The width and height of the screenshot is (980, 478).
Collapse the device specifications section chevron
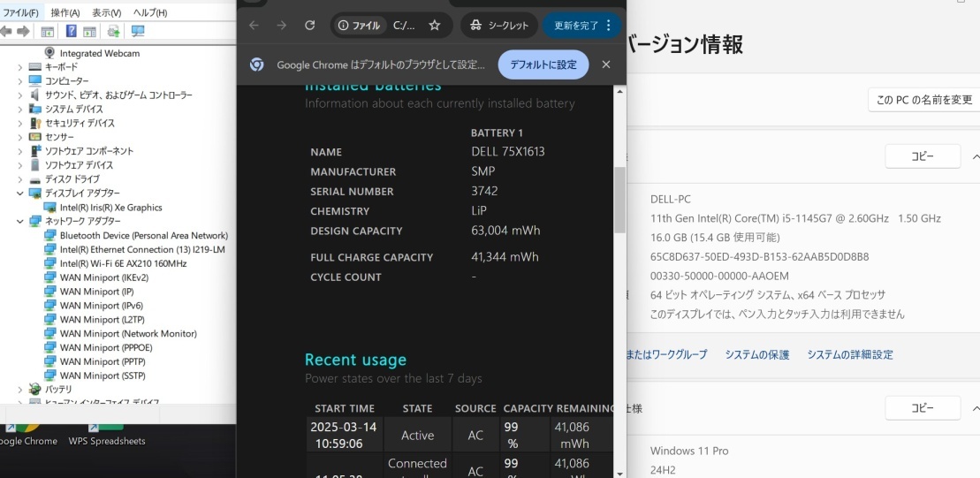point(975,156)
